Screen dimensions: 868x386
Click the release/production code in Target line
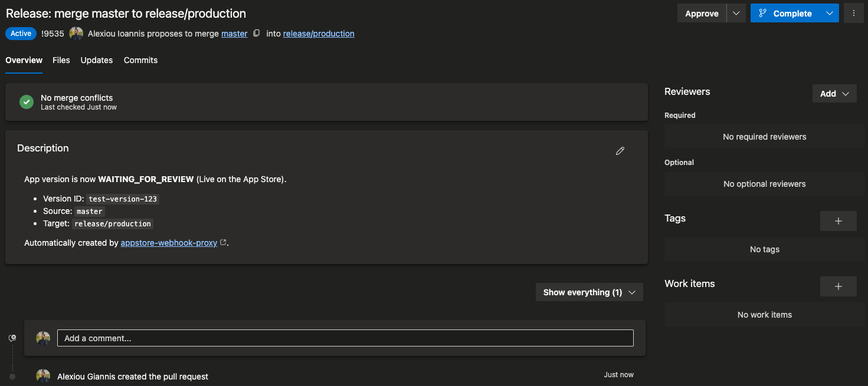coord(113,224)
